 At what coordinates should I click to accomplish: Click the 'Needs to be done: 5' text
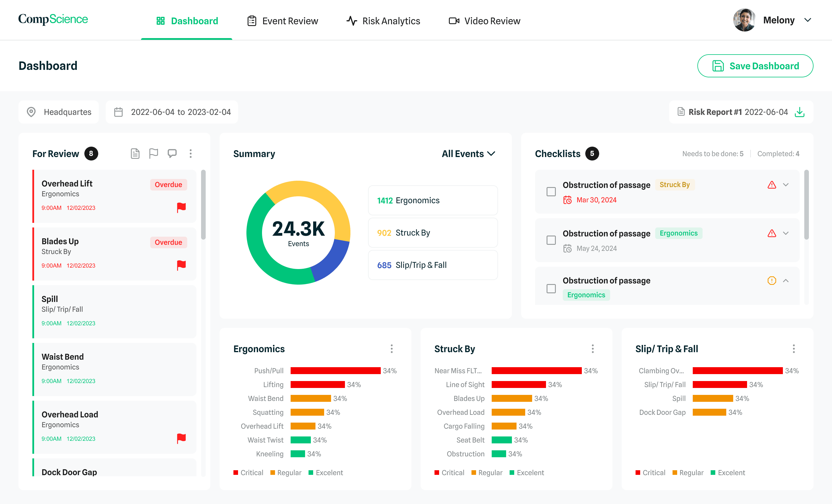(x=713, y=154)
